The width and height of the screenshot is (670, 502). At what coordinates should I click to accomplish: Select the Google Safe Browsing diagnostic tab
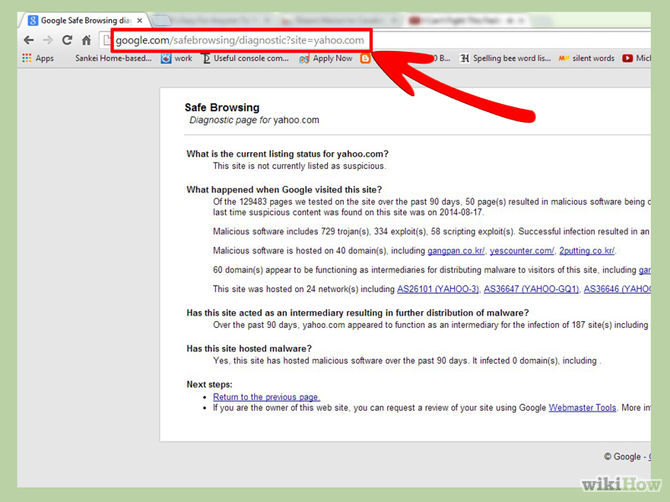coord(84,21)
